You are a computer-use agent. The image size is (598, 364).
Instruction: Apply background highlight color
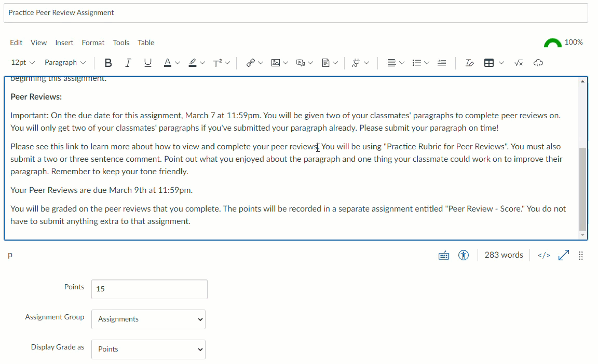tap(193, 63)
